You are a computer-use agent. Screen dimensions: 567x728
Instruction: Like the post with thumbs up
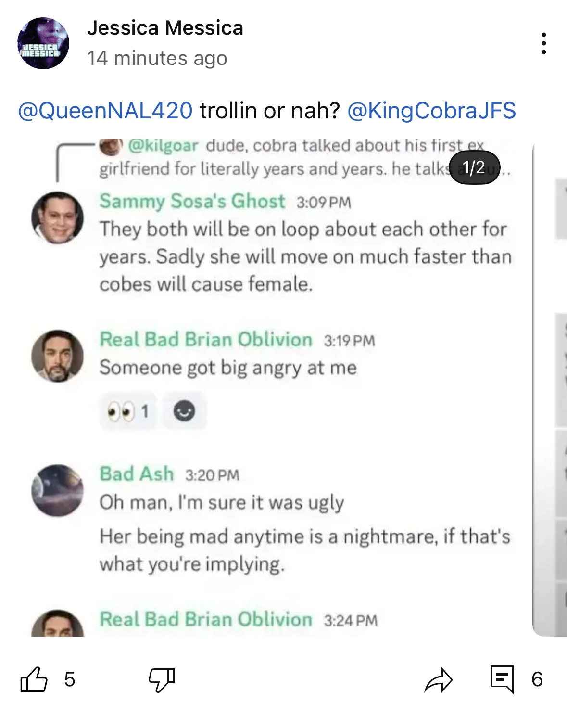(34, 679)
